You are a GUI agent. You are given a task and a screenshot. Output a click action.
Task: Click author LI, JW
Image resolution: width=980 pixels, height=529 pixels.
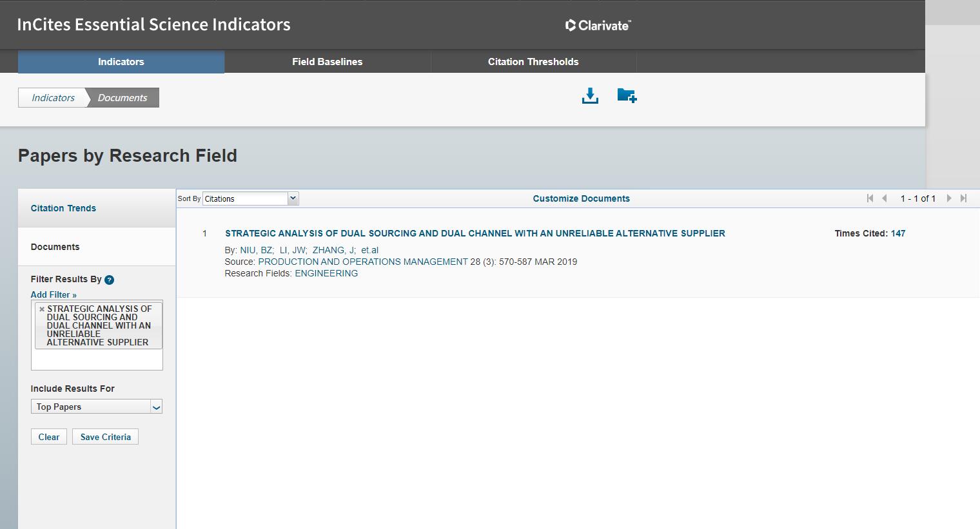coord(293,250)
